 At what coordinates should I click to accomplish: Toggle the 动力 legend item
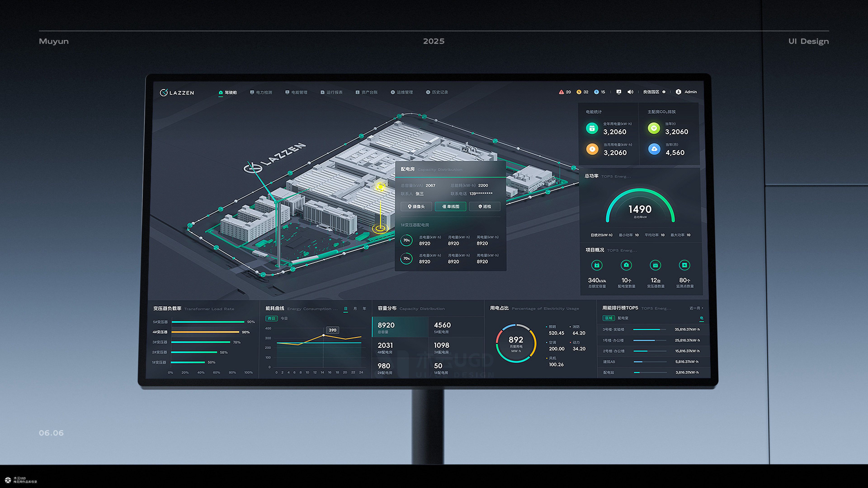[x=575, y=343]
